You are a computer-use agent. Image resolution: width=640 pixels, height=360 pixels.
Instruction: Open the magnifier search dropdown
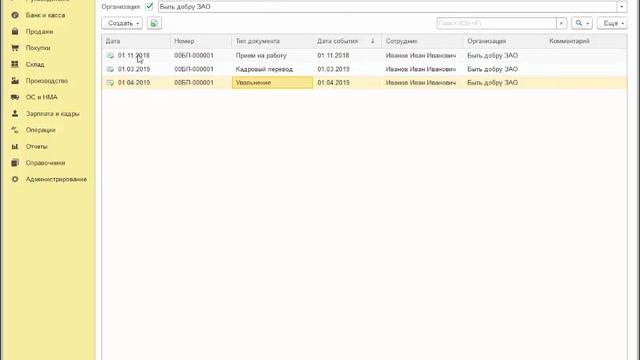pos(582,23)
